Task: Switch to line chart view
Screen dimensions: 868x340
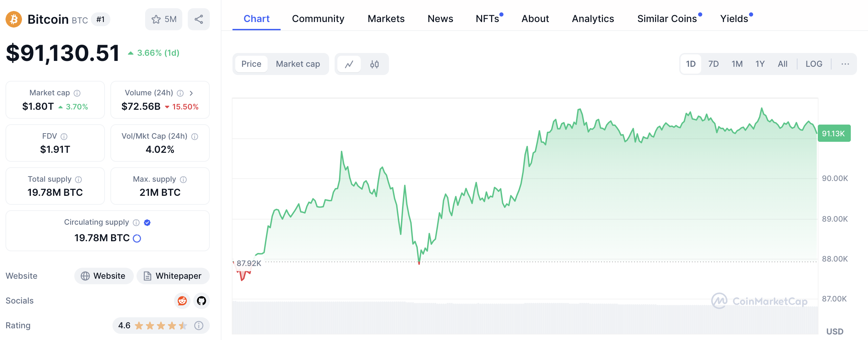Action: click(349, 64)
